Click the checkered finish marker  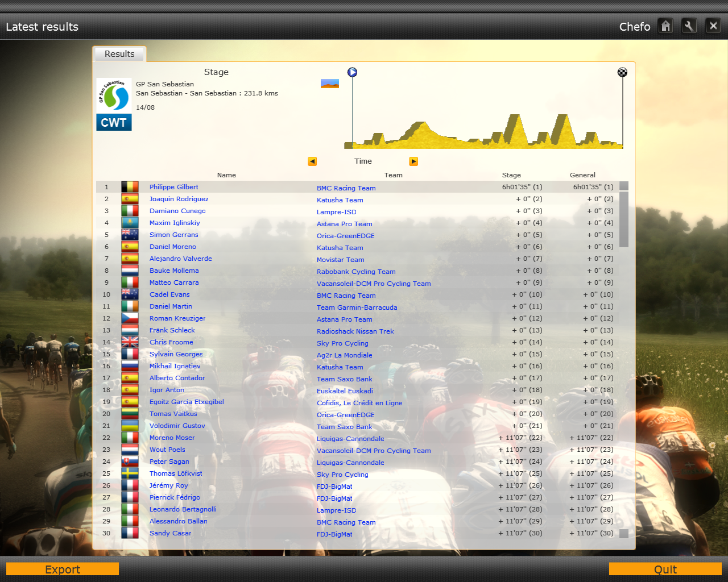(x=622, y=72)
